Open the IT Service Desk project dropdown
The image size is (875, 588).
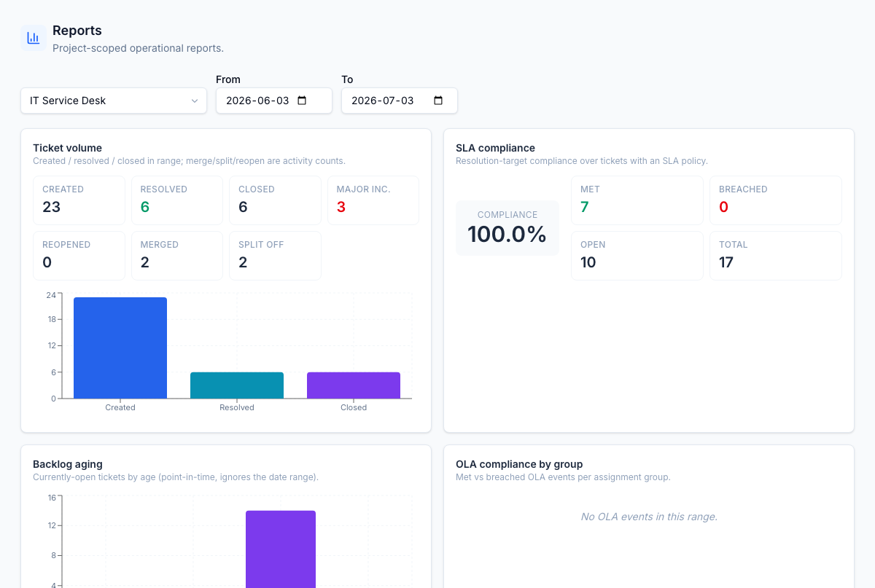[x=114, y=101]
